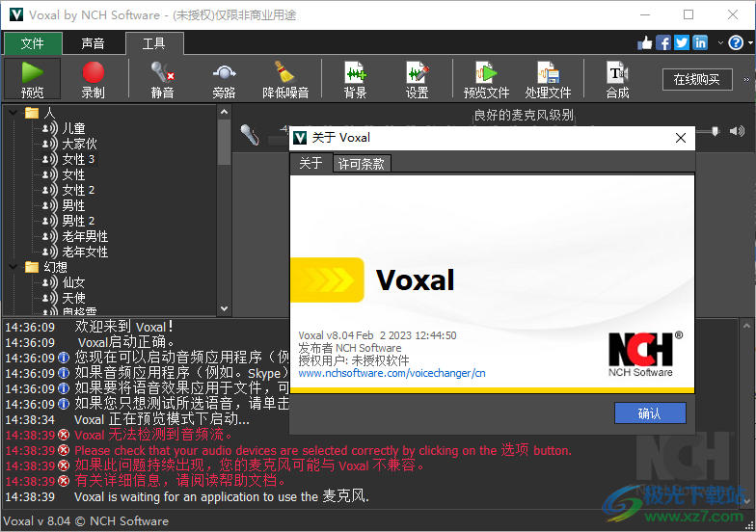Collapse the 人 folder in voice tree

[13, 114]
